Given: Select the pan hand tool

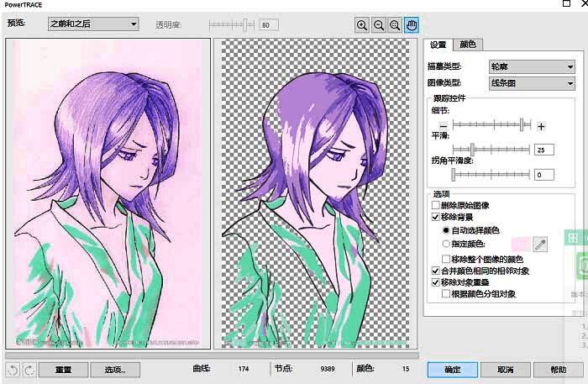Looking at the screenshot, I should (x=412, y=25).
